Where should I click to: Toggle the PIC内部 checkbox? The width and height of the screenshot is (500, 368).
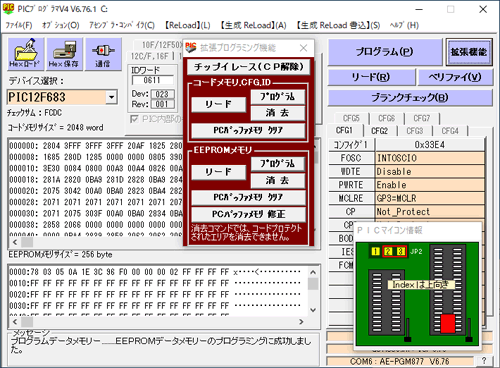click(134, 119)
